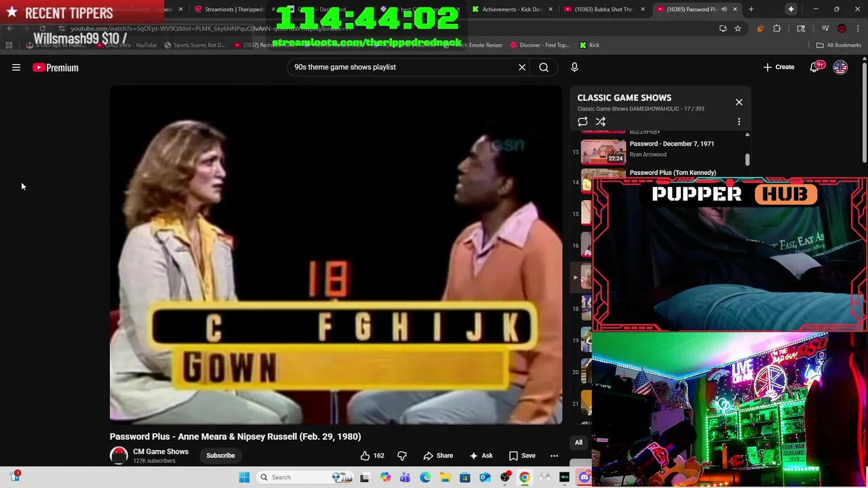The height and width of the screenshot is (488, 868).
Task: Open Password - December 7, 1971 title
Action: click(671, 144)
